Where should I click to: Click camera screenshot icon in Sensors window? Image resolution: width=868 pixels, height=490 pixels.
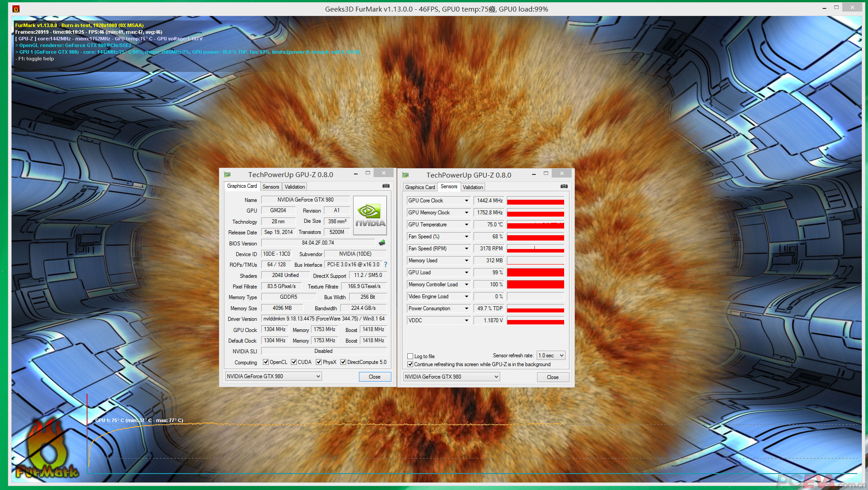coord(564,186)
